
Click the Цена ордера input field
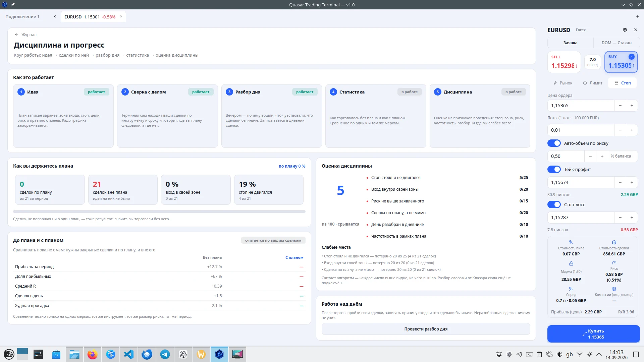581,106
